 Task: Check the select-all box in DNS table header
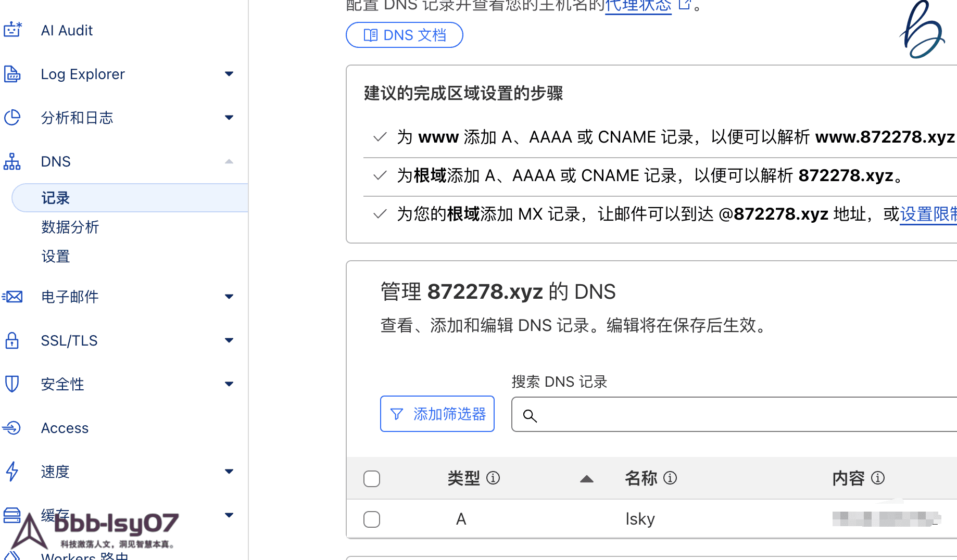click(x=372, y=478)
